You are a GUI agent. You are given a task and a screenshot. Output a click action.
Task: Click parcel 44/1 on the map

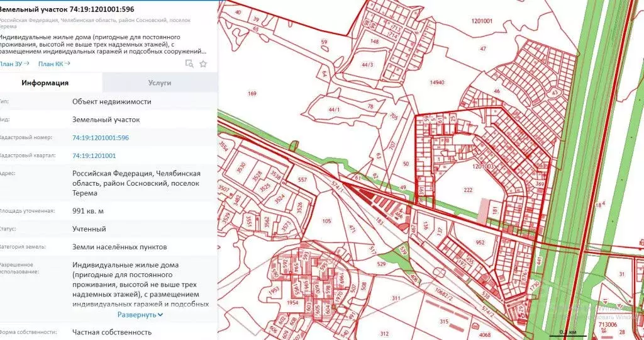point(335,110)
